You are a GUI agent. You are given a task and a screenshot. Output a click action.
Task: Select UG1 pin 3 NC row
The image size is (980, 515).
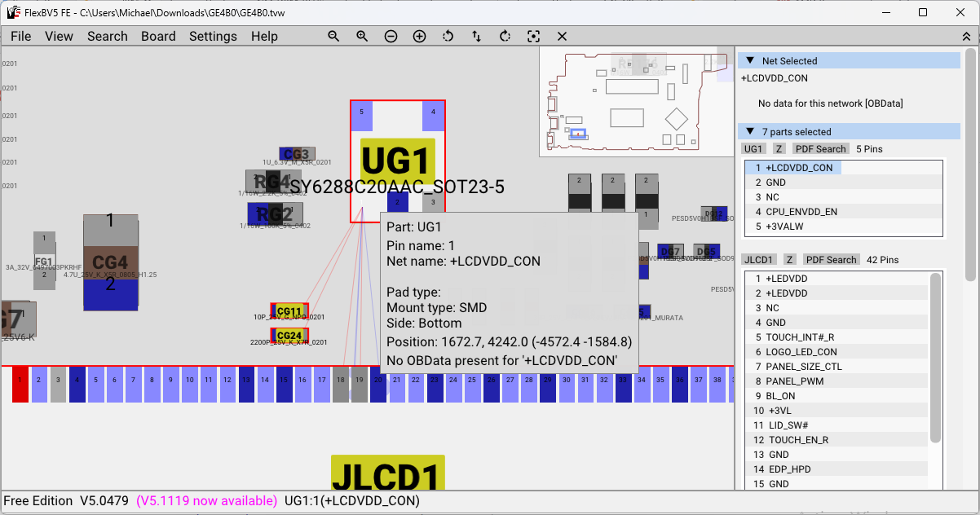point(844,197)
